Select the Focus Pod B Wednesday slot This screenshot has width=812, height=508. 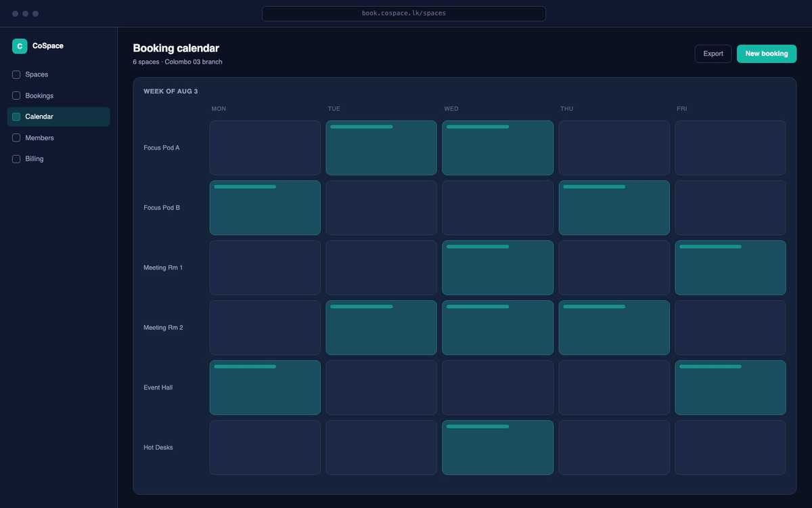(498, 208)
